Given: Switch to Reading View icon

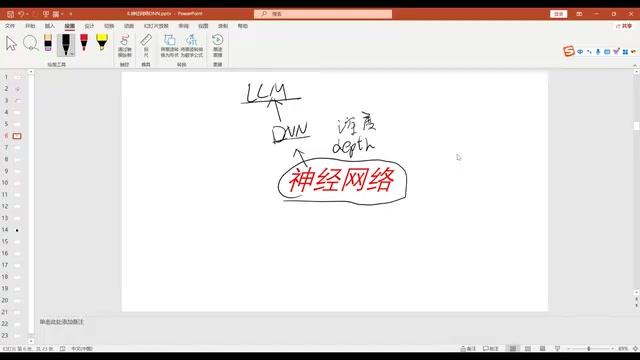Looking at the screenshot, I should [x=542, y=349].
